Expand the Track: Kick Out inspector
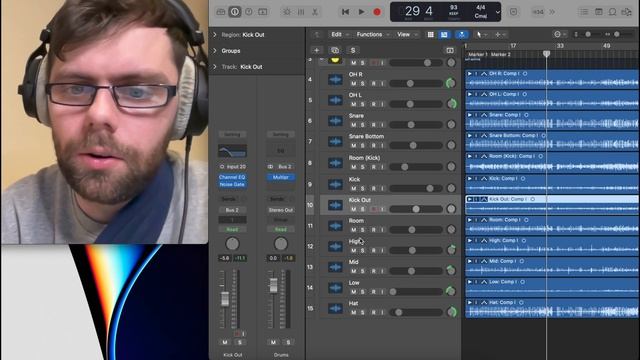 [215, 67]
